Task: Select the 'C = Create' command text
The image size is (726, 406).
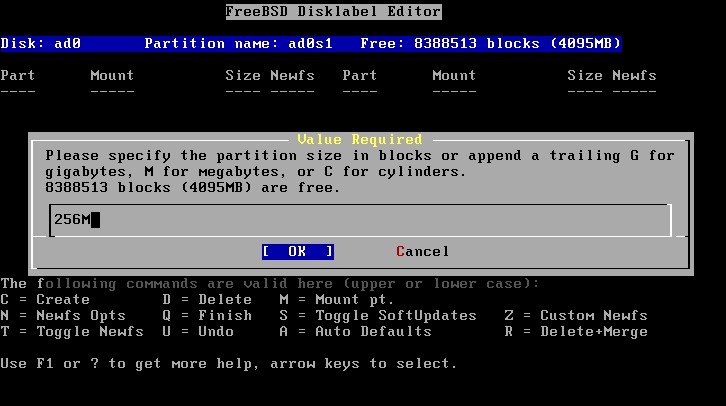Action: (45, 300)
